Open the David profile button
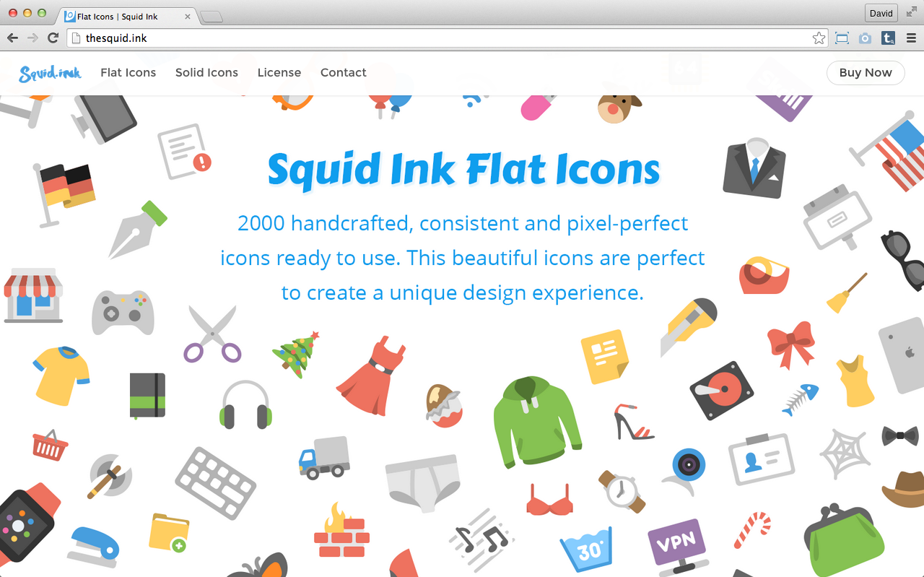This screenshot has height=577, width=924. 881,13
